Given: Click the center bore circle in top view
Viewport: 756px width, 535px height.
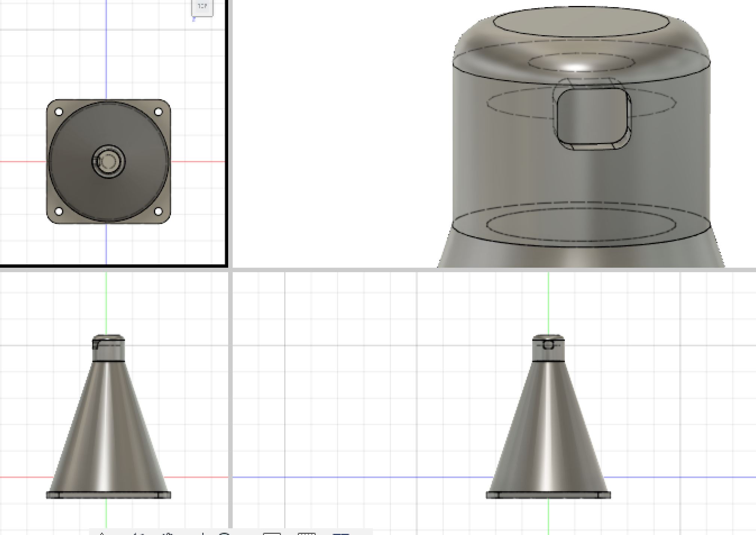Looking at the screenshot, I should pyautogui.click(x=109, y=161).
